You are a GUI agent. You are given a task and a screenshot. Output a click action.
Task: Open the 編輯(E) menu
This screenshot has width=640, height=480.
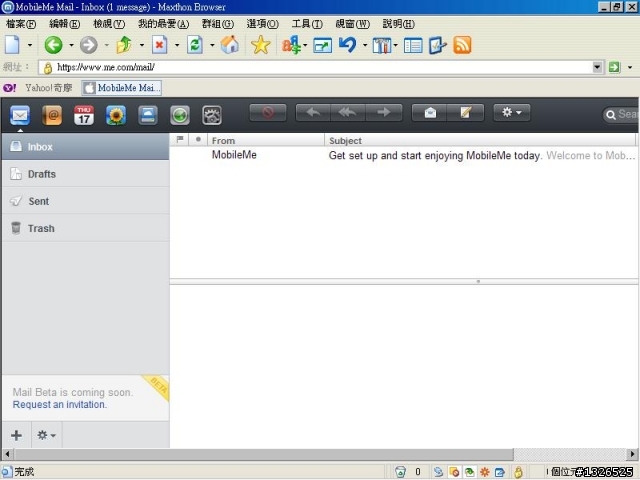click(64, 24)
